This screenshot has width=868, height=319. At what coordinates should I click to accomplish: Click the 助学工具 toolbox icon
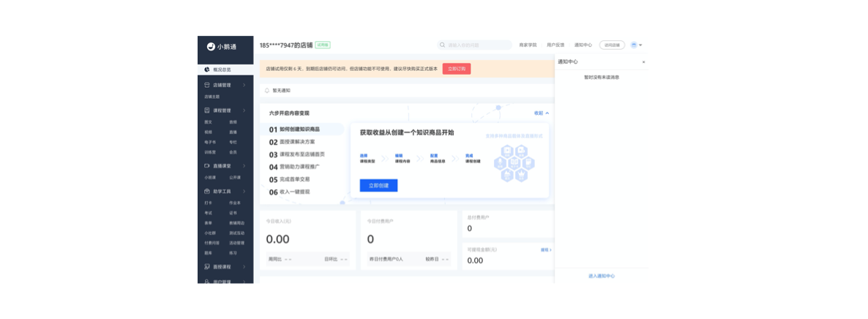[207, 191]
